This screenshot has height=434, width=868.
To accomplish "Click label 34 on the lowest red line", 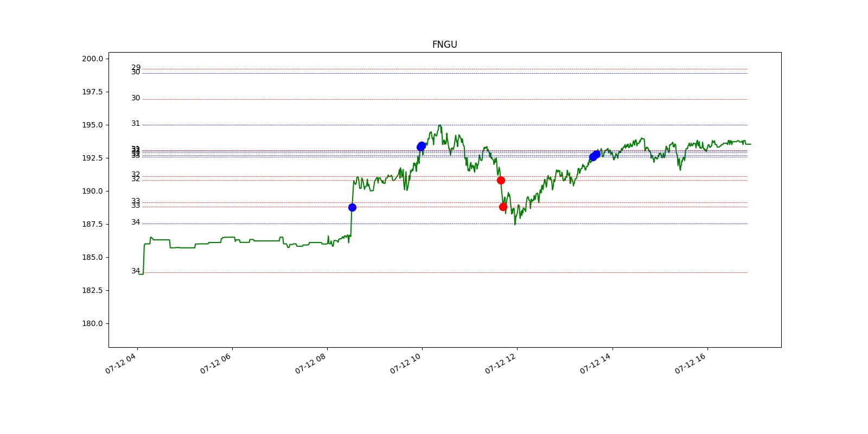I will [136, 271].
